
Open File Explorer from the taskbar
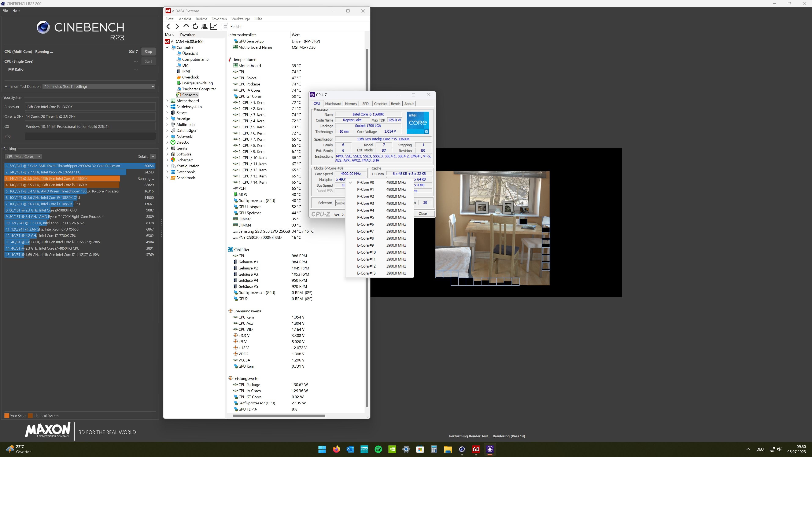448,449
